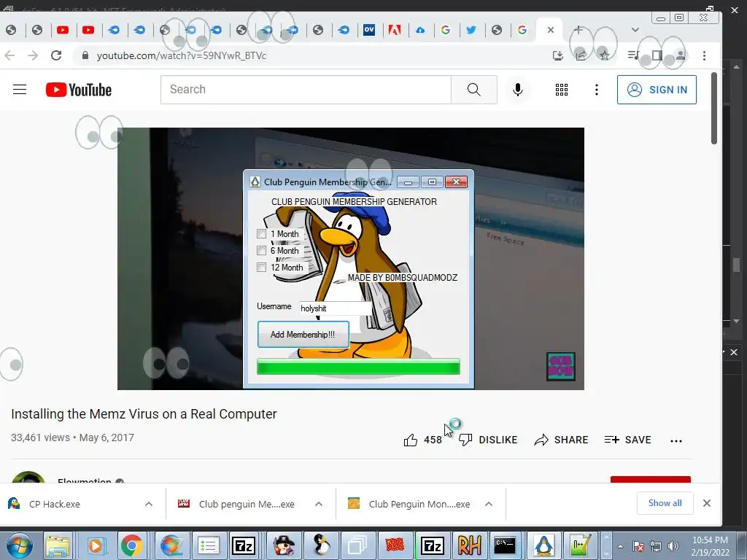This screenshot has height=560, width=747.
Task: Go back to the previous page in Chrome
Action: click(x=9, y=55)
